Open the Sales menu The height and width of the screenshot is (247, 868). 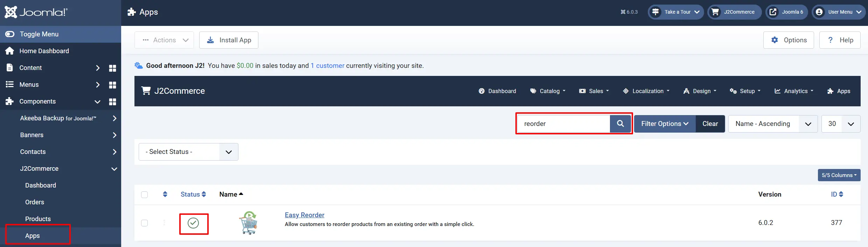pyautogui.click(x=594, y=91)
